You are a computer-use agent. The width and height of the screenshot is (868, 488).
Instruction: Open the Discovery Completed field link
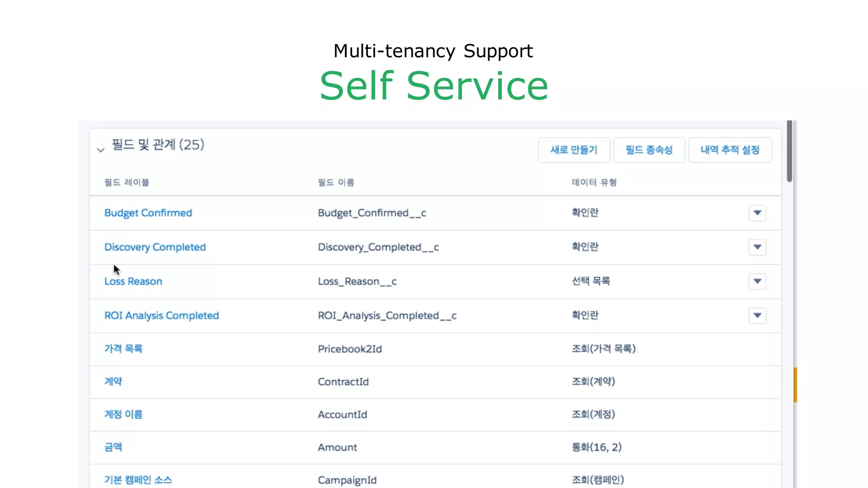[x=155, y=247]
